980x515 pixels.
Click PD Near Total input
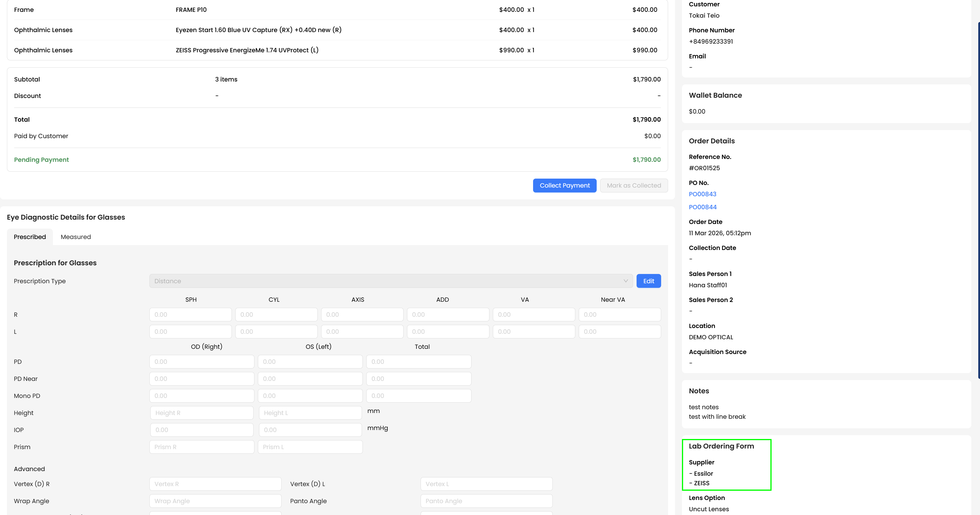click(419, 379)
